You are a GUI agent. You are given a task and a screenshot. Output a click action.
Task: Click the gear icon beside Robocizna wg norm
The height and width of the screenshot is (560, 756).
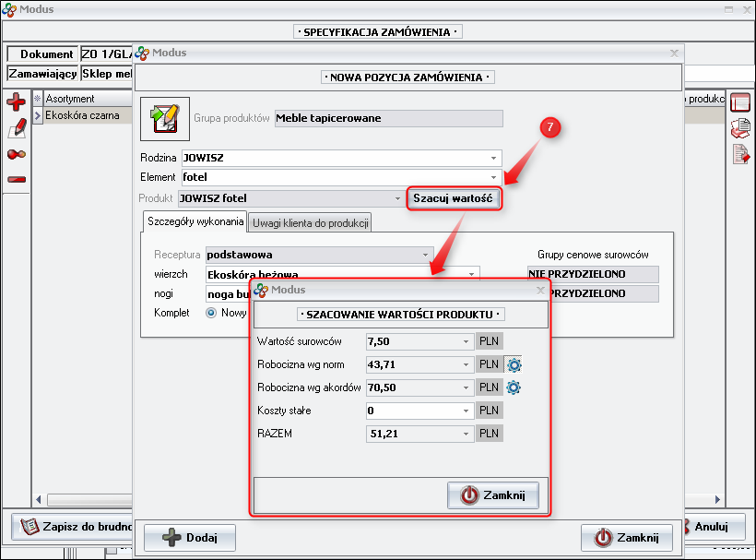[x=514, y=364]
